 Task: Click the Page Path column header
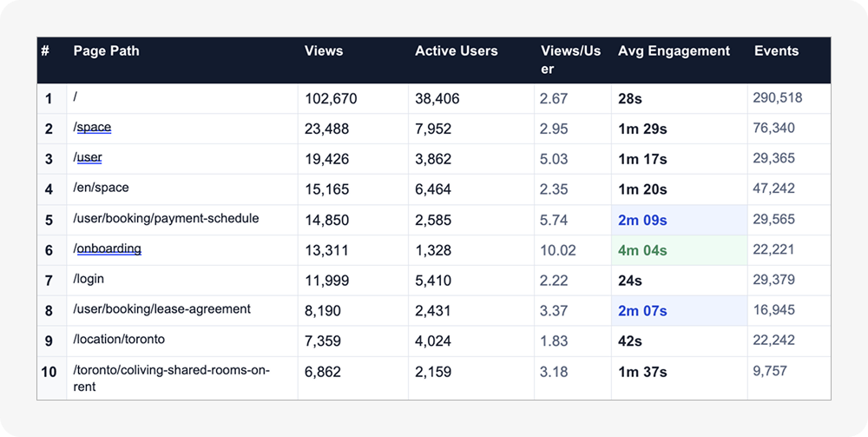[106, 51]
